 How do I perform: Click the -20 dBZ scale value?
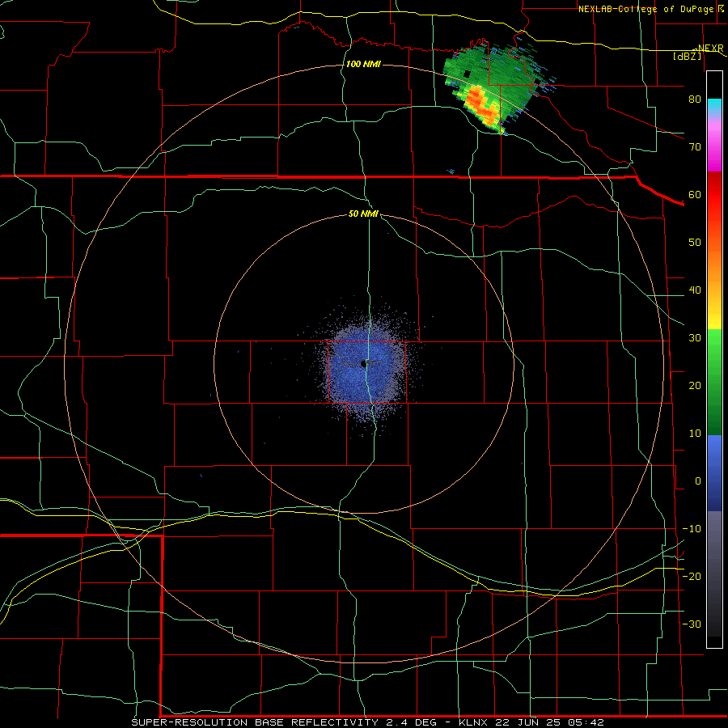[692, 577]
